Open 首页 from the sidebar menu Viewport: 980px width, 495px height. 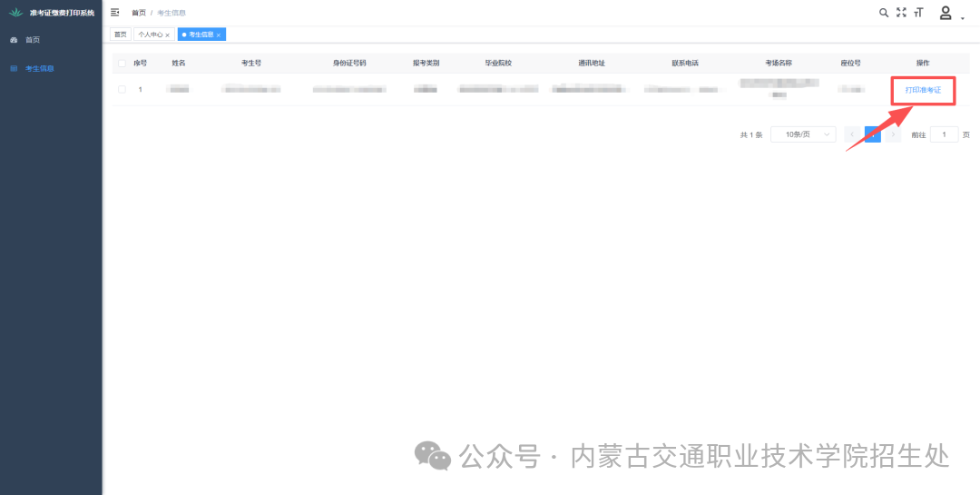[33, 40]
